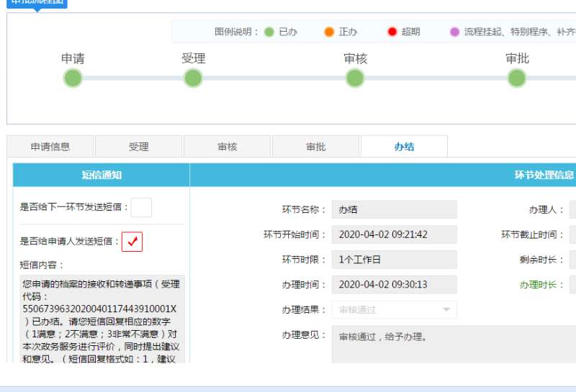
Task: Enable sending SMS to next step
Action: (141, 207)
